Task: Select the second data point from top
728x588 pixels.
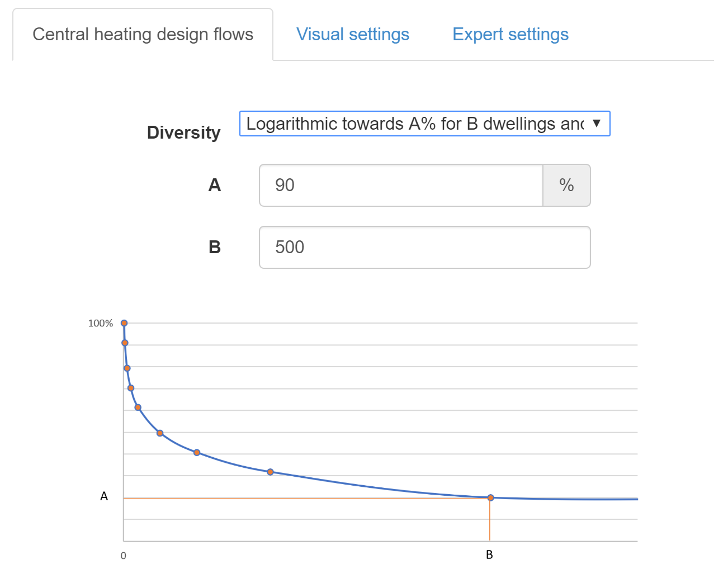Action: tap(125, 343)
